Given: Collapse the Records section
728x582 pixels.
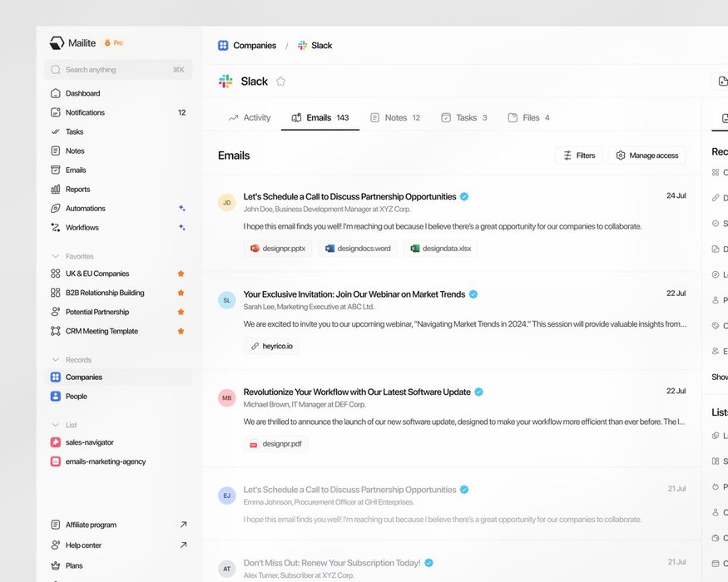Looking at the screenshot, I should click(56, 361).
